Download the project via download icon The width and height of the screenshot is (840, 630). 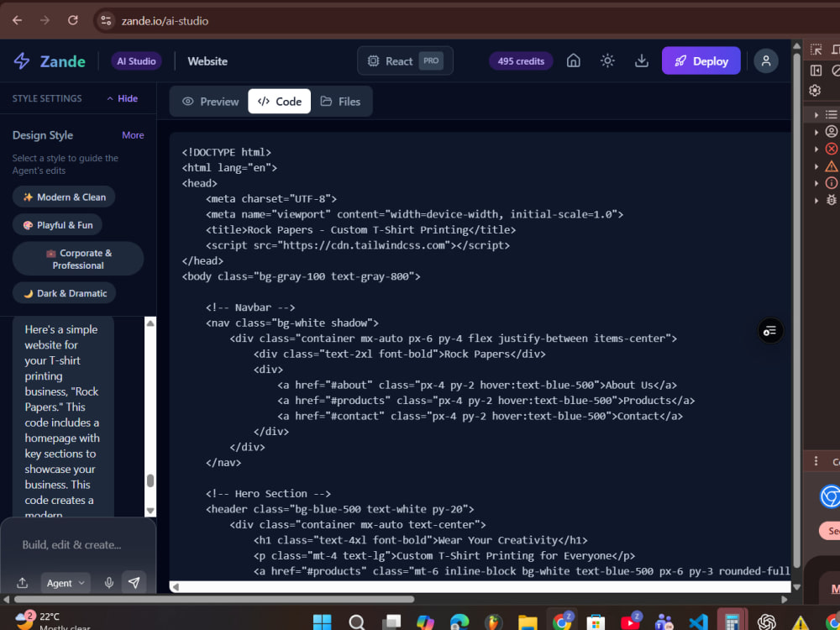tap(641, 60)
